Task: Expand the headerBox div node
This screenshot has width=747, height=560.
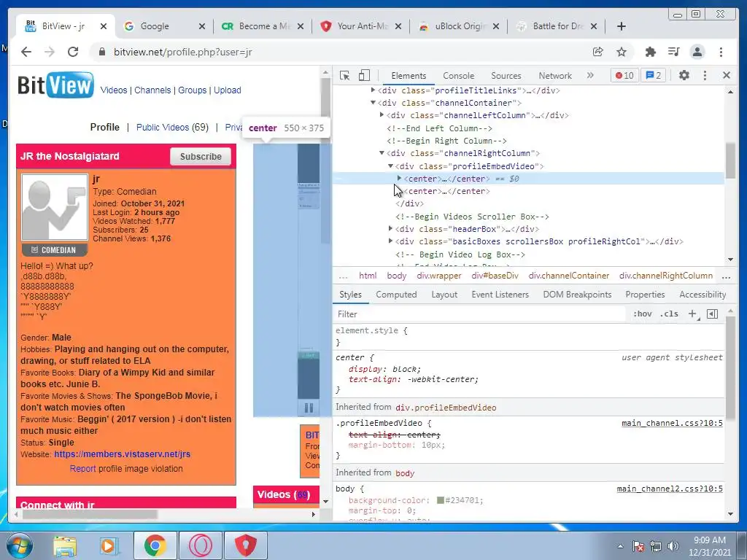Action: click(x=390, y=228)
